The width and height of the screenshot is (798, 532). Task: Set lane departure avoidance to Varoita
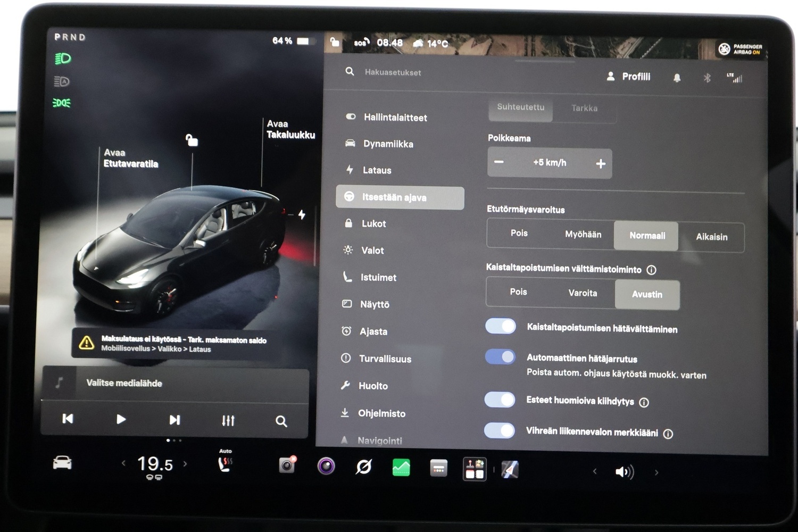point(583,293)
